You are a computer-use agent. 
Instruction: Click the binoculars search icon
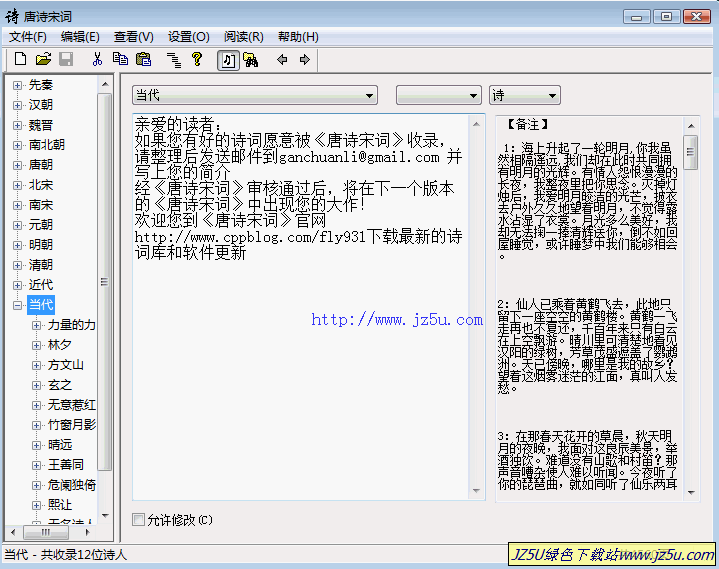tap(250, 60)
